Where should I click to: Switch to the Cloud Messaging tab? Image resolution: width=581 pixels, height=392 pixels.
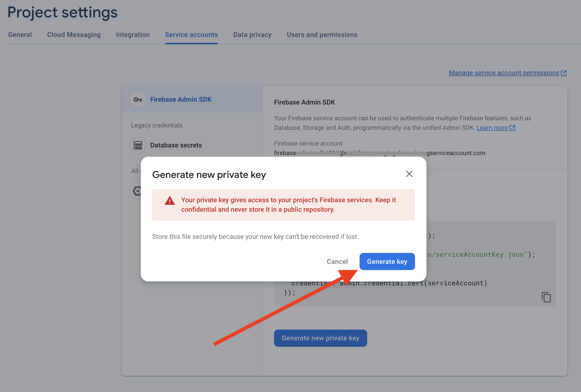coord(74,35)
